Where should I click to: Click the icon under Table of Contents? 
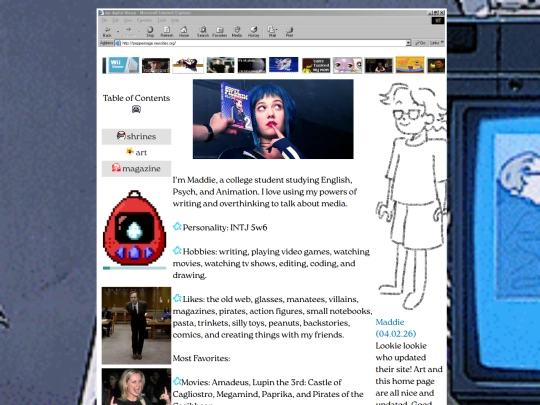point(136,109)
